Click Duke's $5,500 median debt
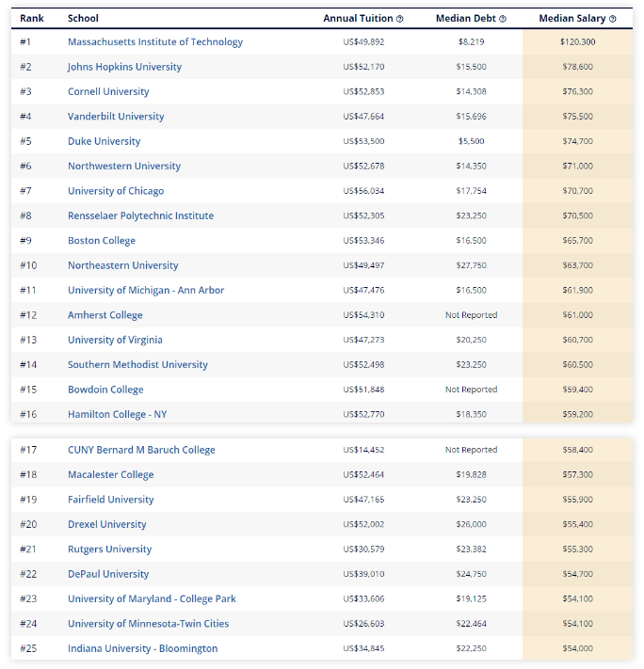The width and height of the screenshot is (644, 669). point(471,141)
